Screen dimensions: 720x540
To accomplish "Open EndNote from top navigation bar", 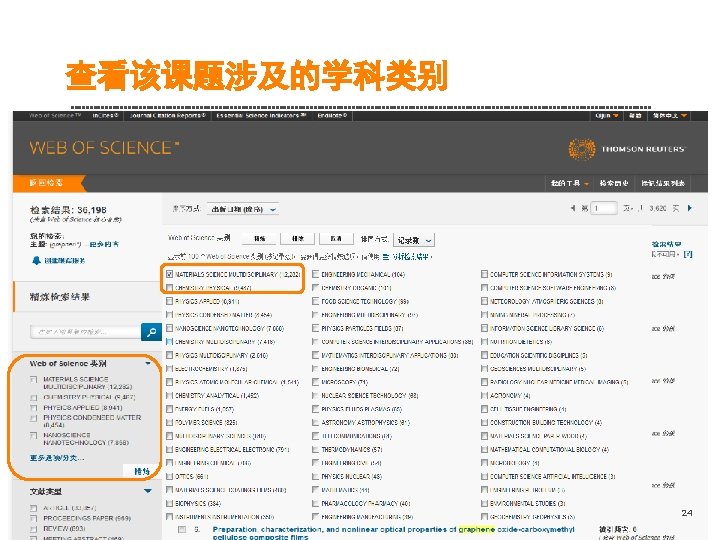I will [x=332, y=115].
